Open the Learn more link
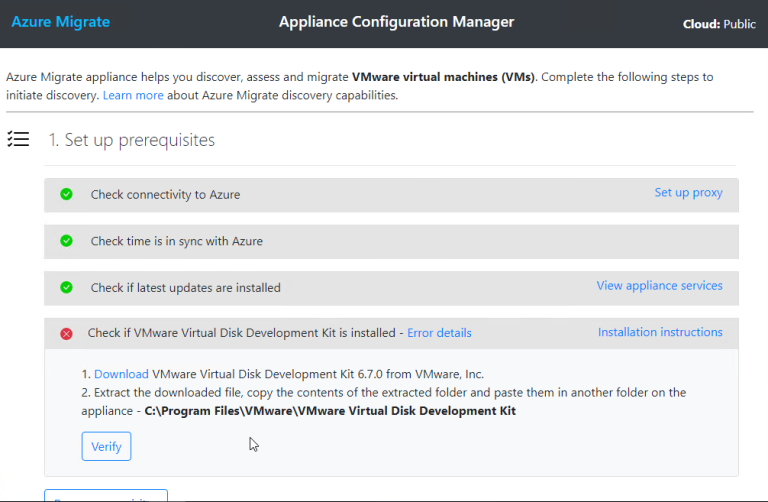 (133, 96)
